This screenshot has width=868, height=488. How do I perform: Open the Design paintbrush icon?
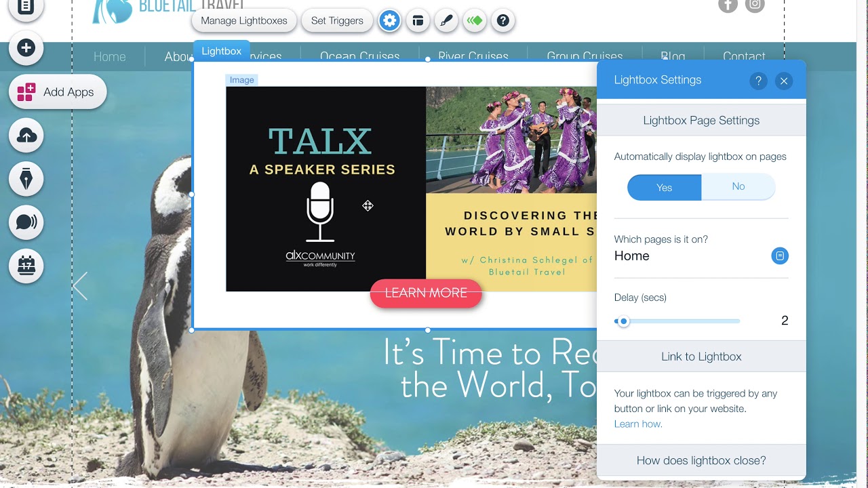tap(446, 20)
